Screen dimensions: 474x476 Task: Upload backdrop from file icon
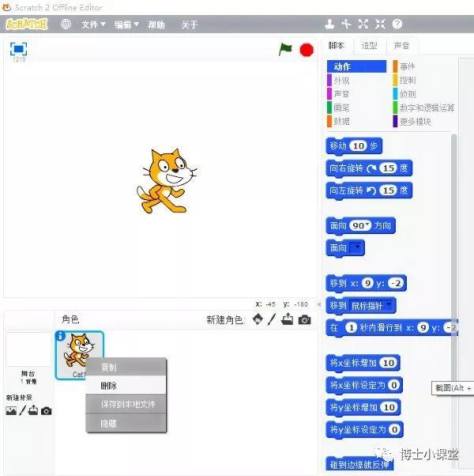click(x=32, y=410)
